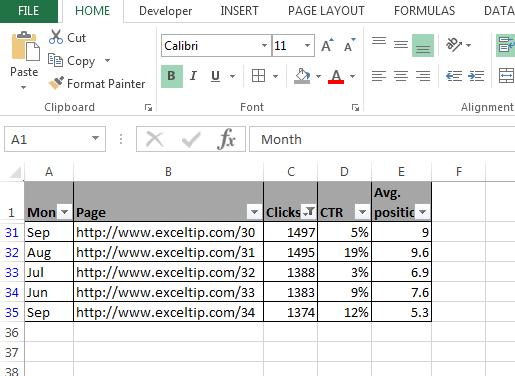Open the active Clicks filter button
The image size is (515, 376).
309,212
